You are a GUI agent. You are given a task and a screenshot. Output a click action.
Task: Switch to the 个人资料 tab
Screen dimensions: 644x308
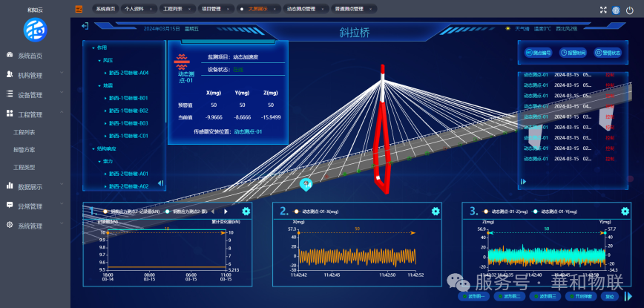click(x=139, y=9)
